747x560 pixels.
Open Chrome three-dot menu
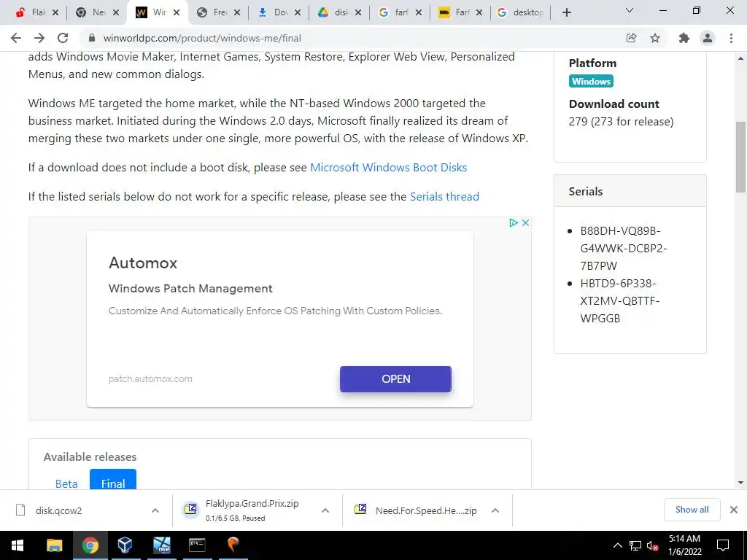pyautogui.click(x=731, y=38)
